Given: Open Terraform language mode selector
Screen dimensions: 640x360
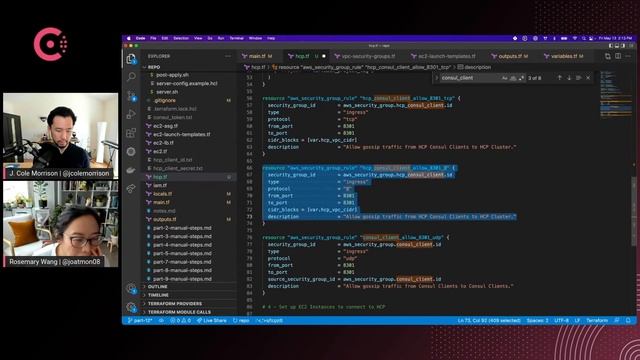Looking at the screenshot, I should coord(597,320).
